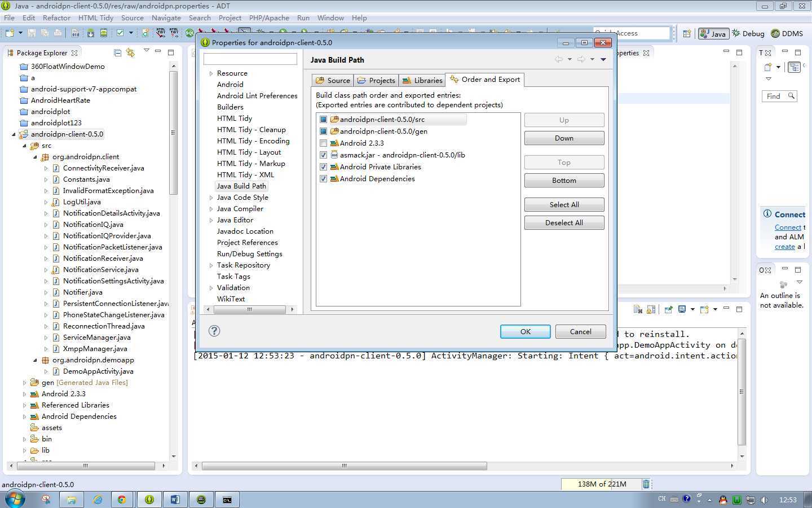The height and width of the screenshot is (508, 812).
Task: Click the green SQL toolbar icon
Action: tap(190, 33)
